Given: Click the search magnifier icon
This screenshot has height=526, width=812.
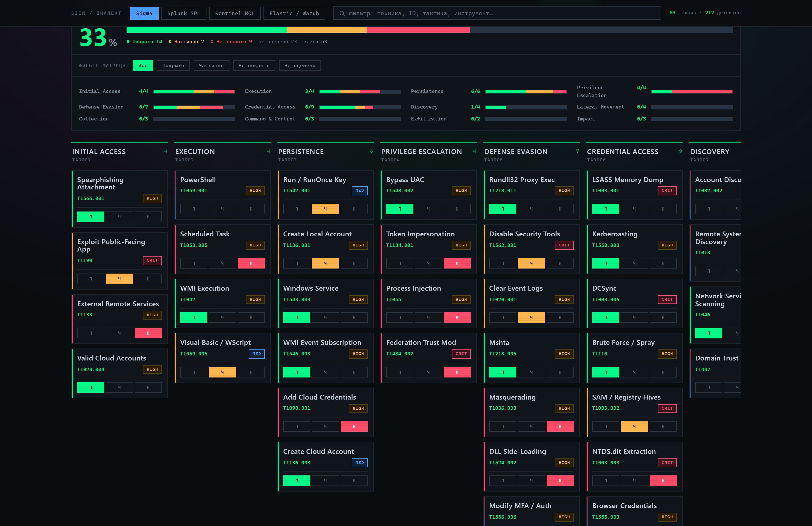Looking at the screenshot, I should 342,13.
